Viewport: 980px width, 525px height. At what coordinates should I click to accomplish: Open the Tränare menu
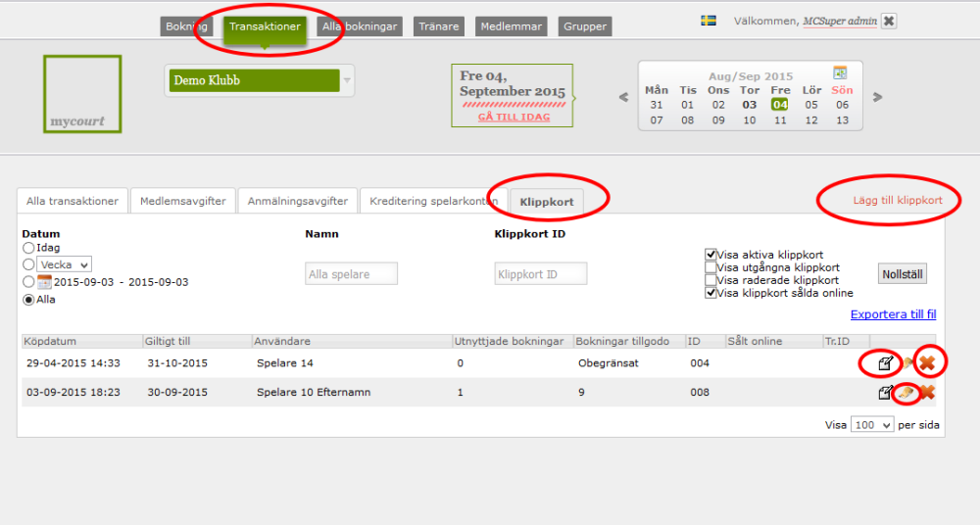pyautogui.click(x=439, y=26)
